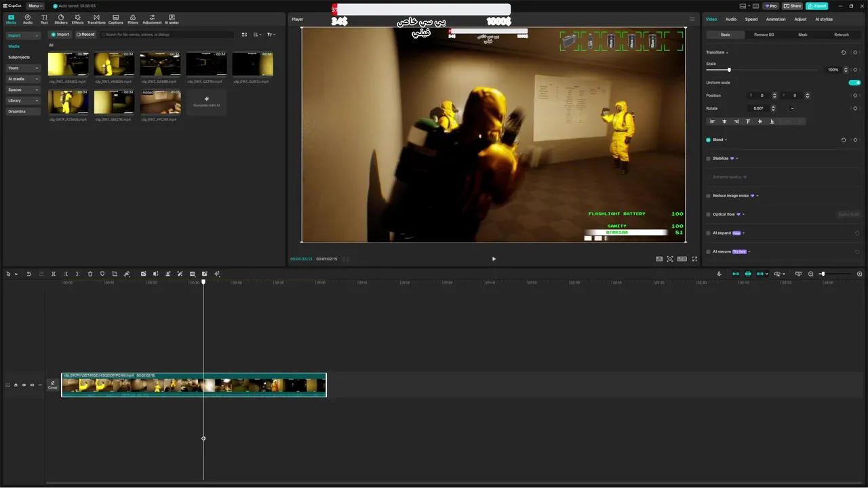Click the Undo icon in timeline toolbar
This screenshot has height=488, width=868.
[28, 274]
